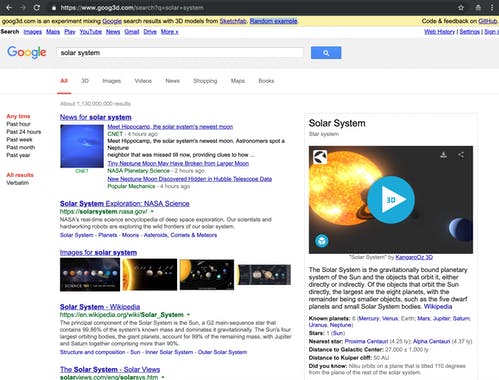Open Tiny Neptune Moon article link

(x=178, y=163)
